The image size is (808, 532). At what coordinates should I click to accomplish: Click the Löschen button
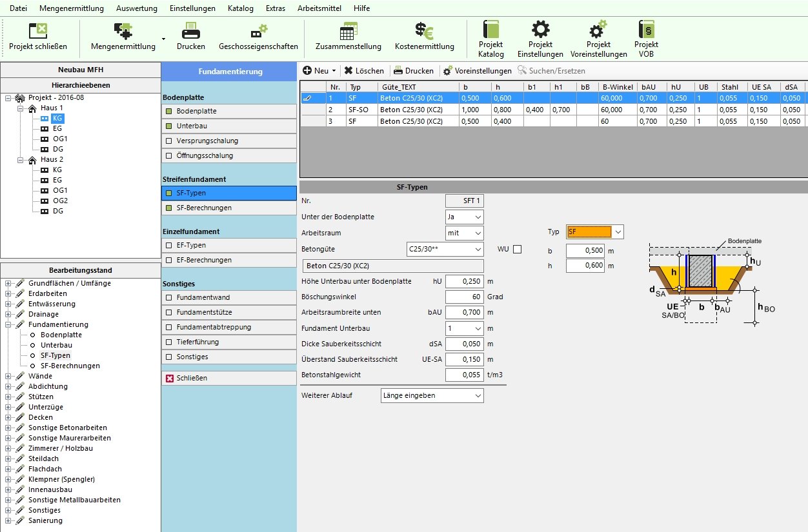coord(364,71)
